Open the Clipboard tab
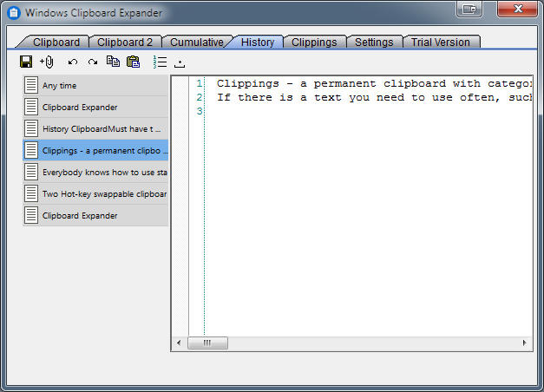This screenshot has width=544, height=392. [56, 42]
